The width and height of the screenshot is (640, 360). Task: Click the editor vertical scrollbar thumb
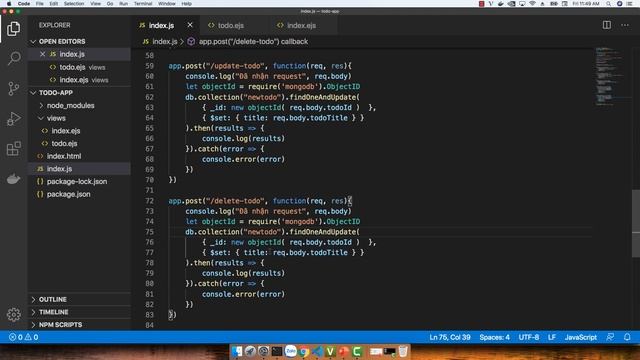[636, 224]
